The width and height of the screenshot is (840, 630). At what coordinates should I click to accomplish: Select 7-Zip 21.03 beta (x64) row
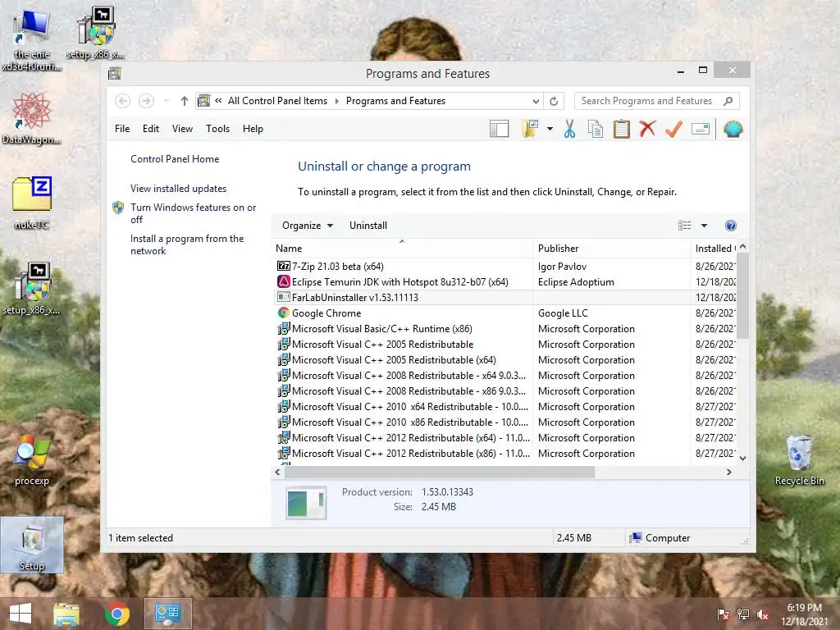click(x=504, y=267)
